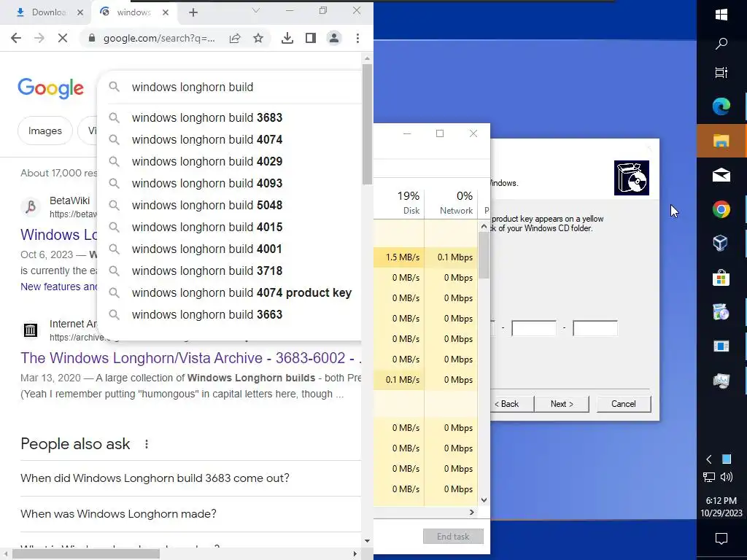Screen dimensions: 747x560
Task: Open the notification center icon
Action: [x=721, y=539]
